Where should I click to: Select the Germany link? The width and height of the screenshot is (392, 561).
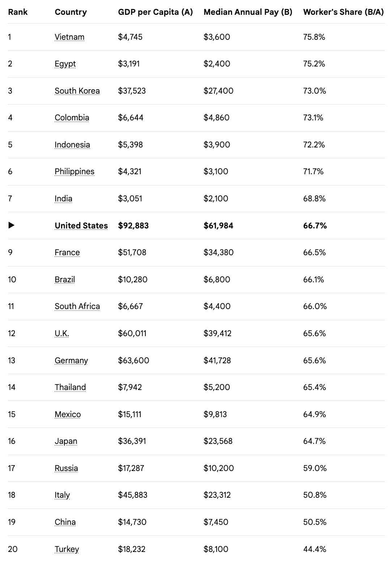(x=71, y=360)
